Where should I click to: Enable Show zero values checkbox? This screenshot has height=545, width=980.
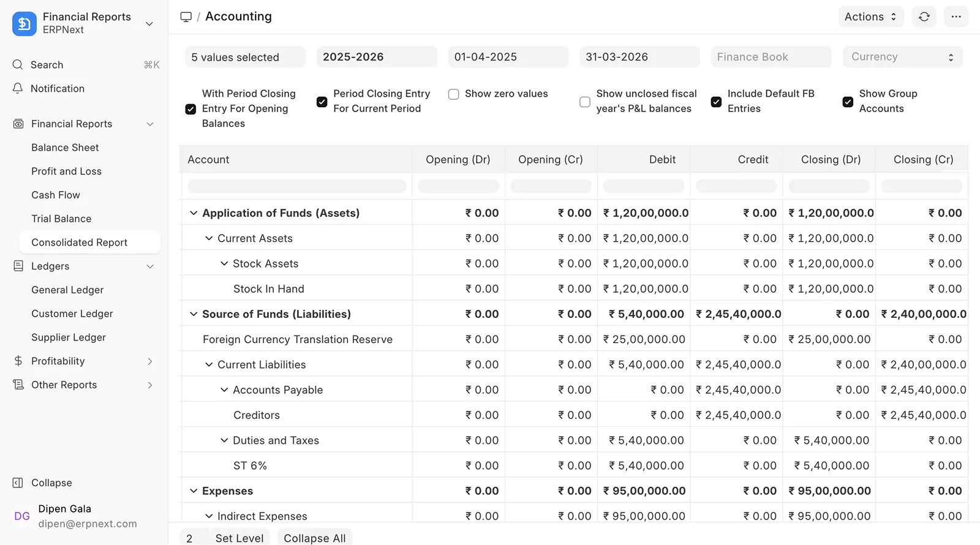454,94
